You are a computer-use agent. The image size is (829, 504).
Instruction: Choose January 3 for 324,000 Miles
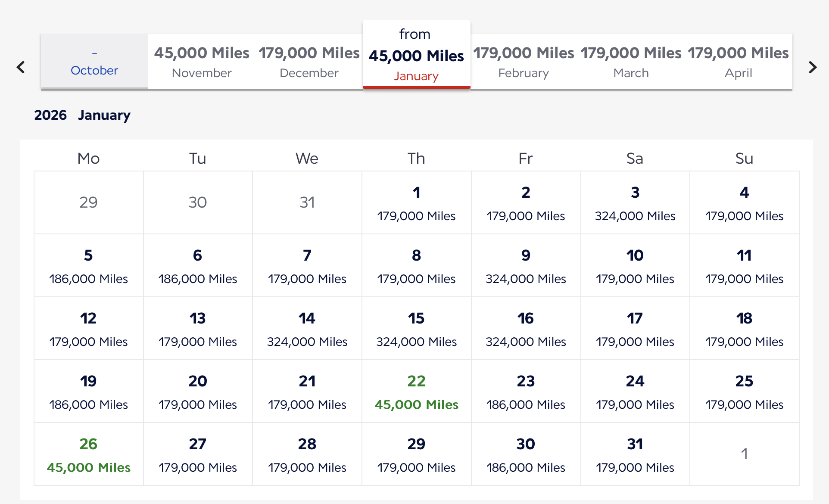pos(635,203)
